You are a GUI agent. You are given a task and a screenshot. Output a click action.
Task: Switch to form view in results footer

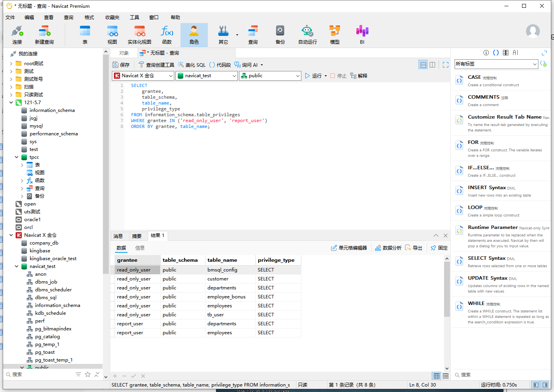click(446, 376)
